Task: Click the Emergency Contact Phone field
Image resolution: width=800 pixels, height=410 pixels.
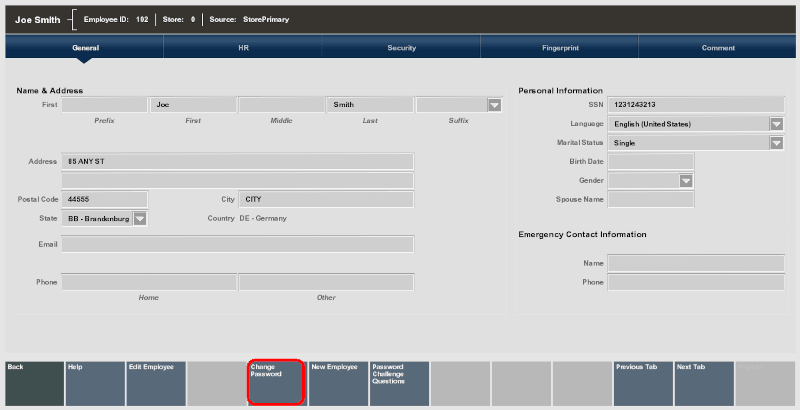Action: pyautogui.click(x=696, y=282)
